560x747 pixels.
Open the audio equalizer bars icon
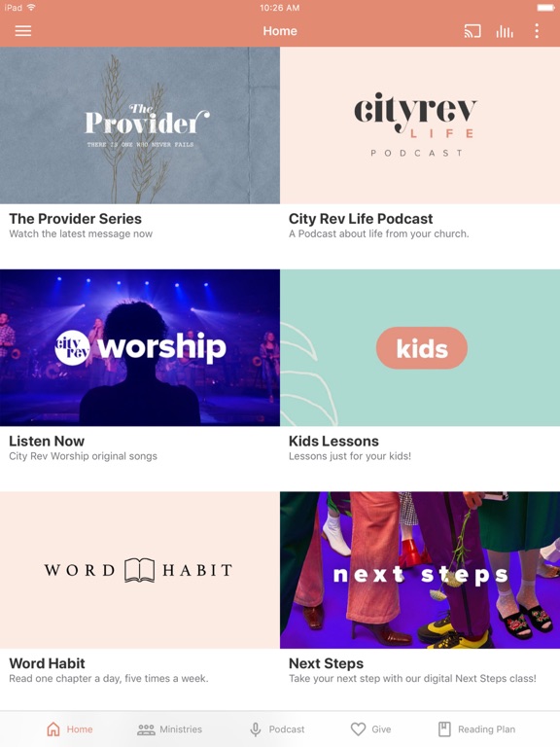505,31
